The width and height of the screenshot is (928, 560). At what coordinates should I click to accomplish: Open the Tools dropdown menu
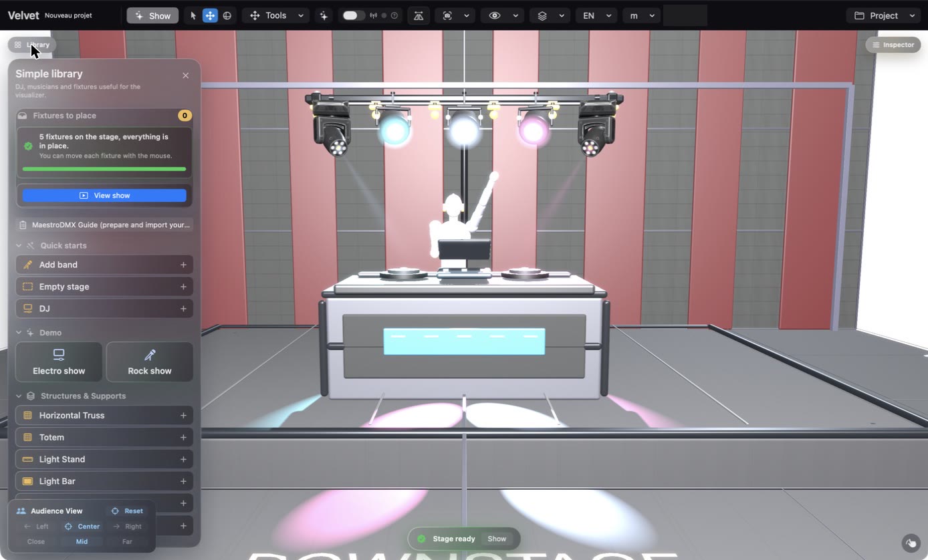pos(277,15)
